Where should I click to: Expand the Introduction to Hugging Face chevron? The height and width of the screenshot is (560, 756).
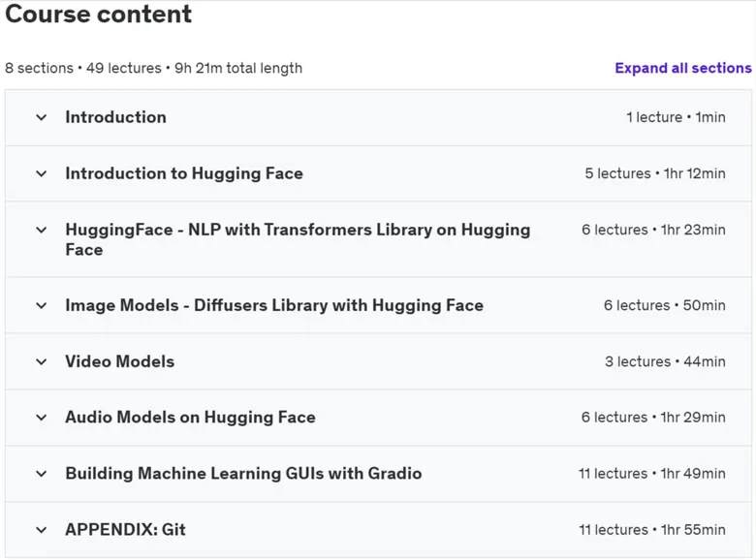(42, 174)
